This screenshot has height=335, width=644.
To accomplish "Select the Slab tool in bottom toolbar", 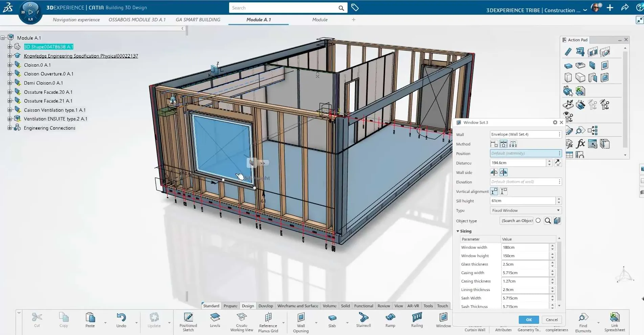I will (332, 320).
